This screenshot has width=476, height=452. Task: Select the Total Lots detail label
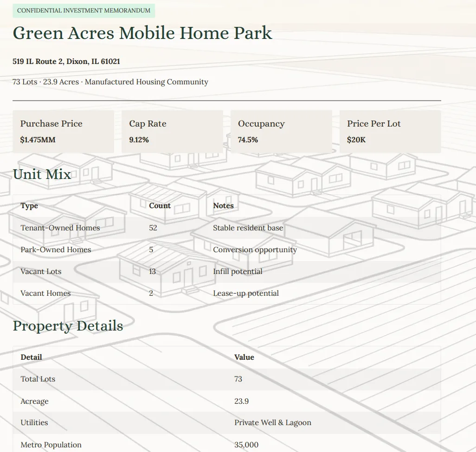(x=38, y=379)
